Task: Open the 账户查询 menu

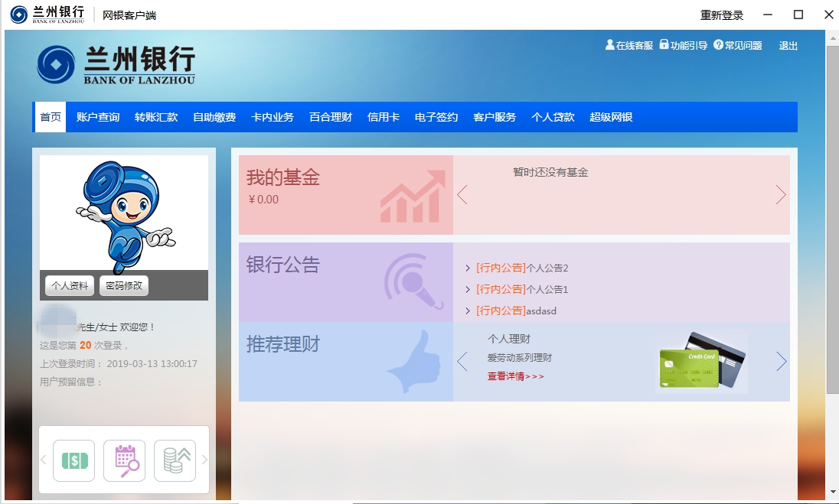Action: click(98, 117)
